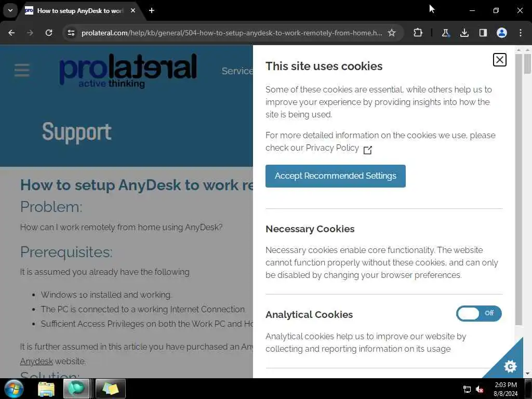The width and height of the screenshot is (532, 399).
Task: Open Chrome three-dot menu
Action: tap(521, 33)
